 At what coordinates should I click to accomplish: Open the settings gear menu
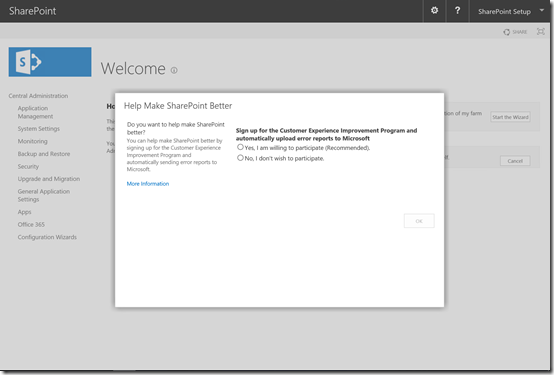(434, 11)
